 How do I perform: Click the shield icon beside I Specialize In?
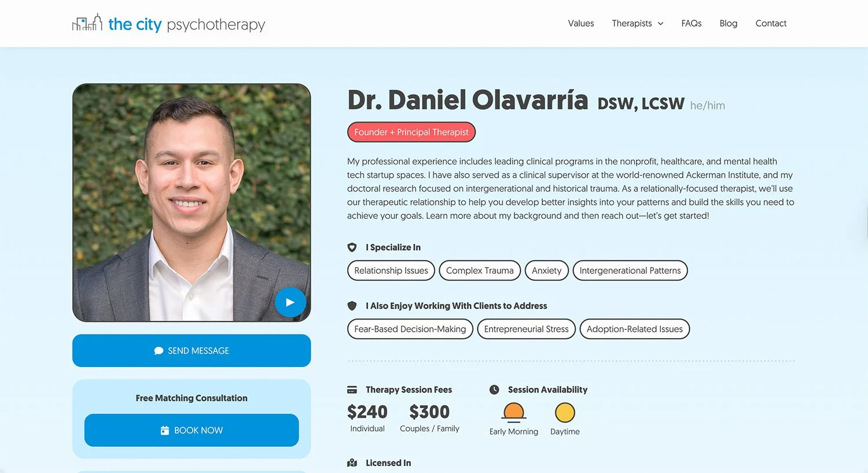click(352, 247)
